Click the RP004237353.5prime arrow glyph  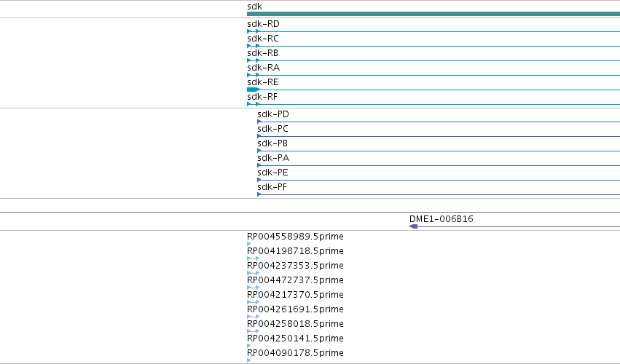(254, 273)
